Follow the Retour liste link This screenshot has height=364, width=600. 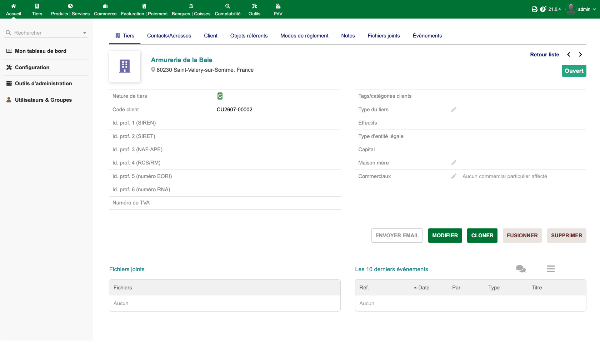pos(544,55)
